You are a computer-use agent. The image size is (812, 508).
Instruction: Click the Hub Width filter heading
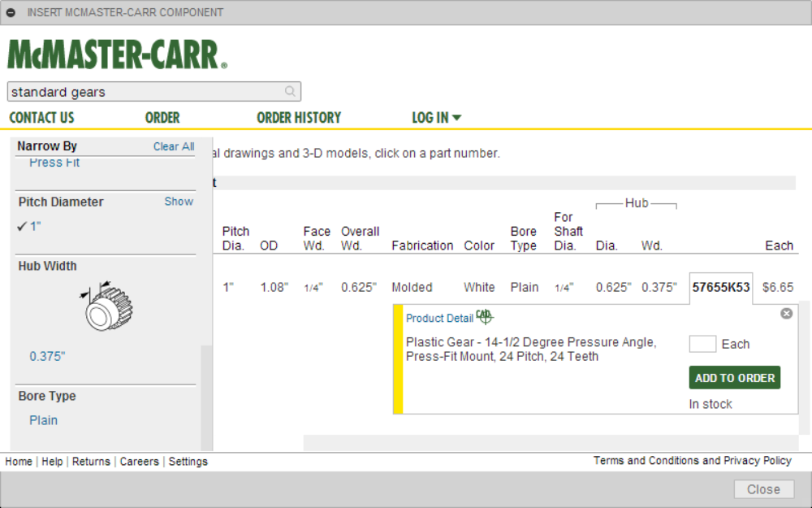click(48, 266)
